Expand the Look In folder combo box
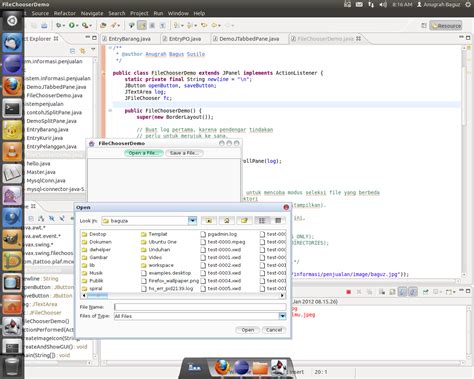 [x=192, y=220]
